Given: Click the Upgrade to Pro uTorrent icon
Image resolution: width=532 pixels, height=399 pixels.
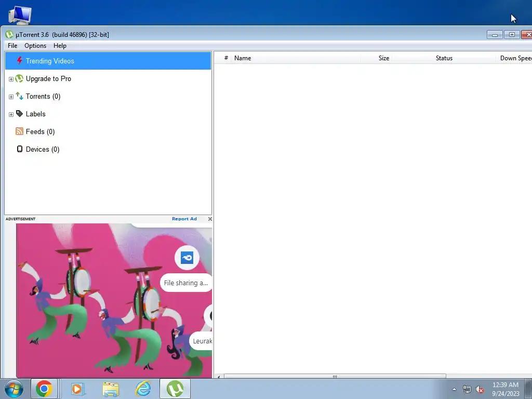Looking at the screenshot, I should [x=19, y=79].
